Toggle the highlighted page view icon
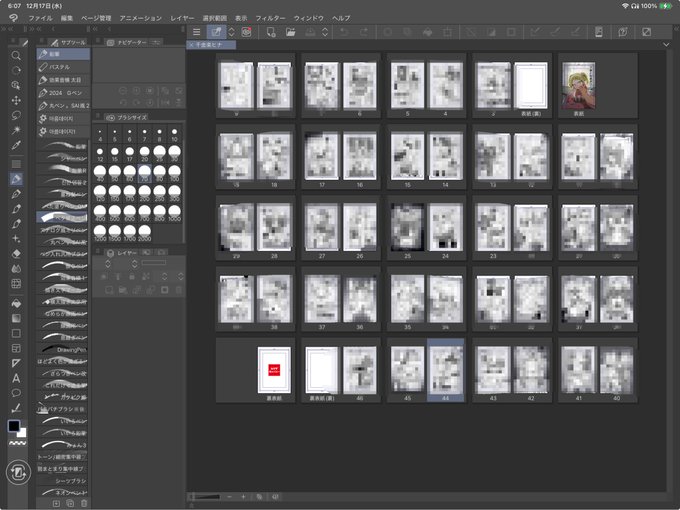This screenshot has width=680, height=510. [x=216, y=32]
